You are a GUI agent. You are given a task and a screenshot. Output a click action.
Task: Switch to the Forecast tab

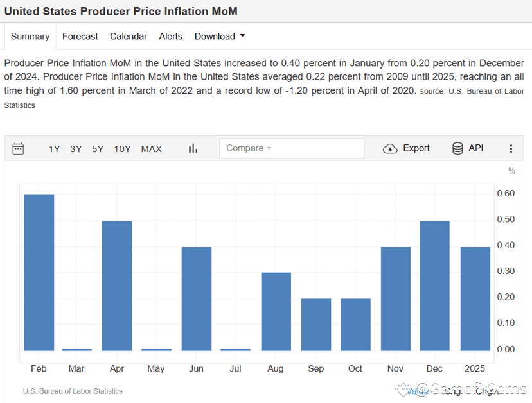tap(80, 37)
